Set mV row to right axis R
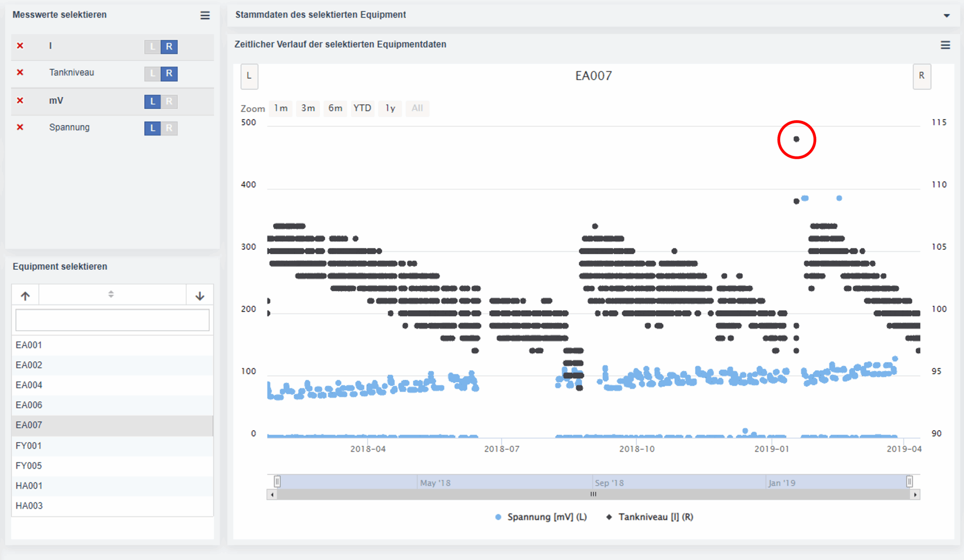This screenshot has width=964, height=560. pyautogui.click(x=169, y=101)
